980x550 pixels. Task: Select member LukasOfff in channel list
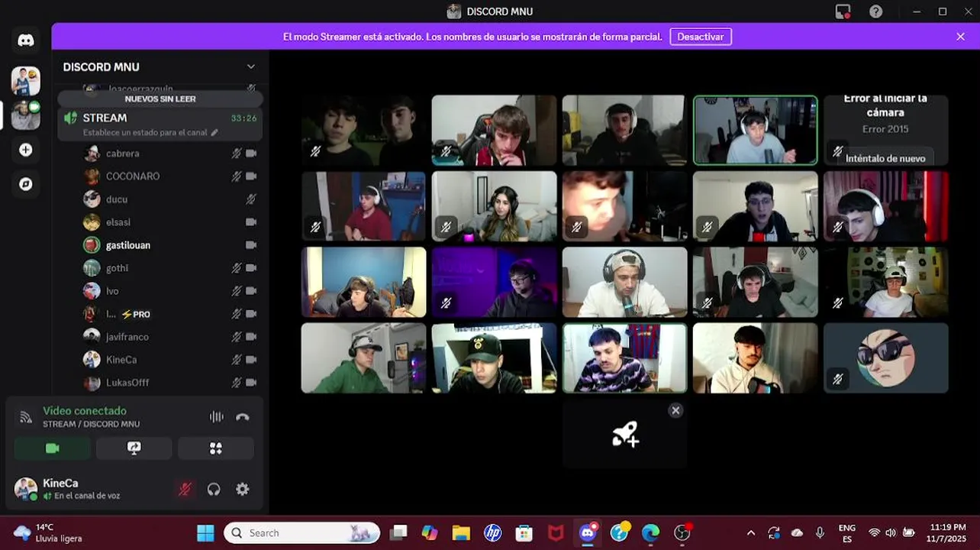[x=127, y=383]
